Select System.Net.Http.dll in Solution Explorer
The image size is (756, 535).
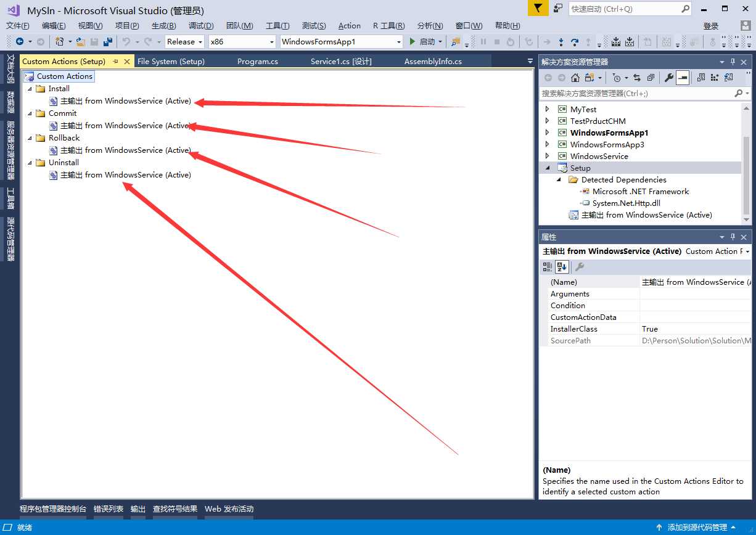[627, 203]
